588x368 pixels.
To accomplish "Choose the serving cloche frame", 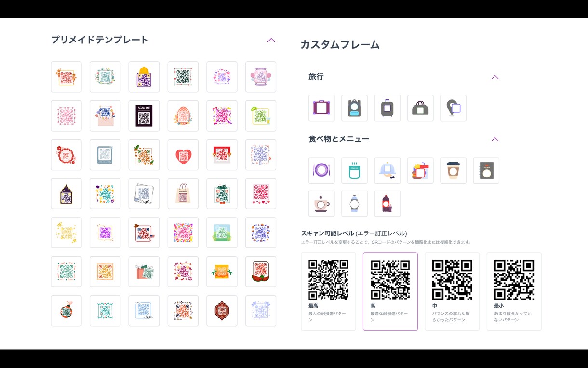I will tap(387, 170).
